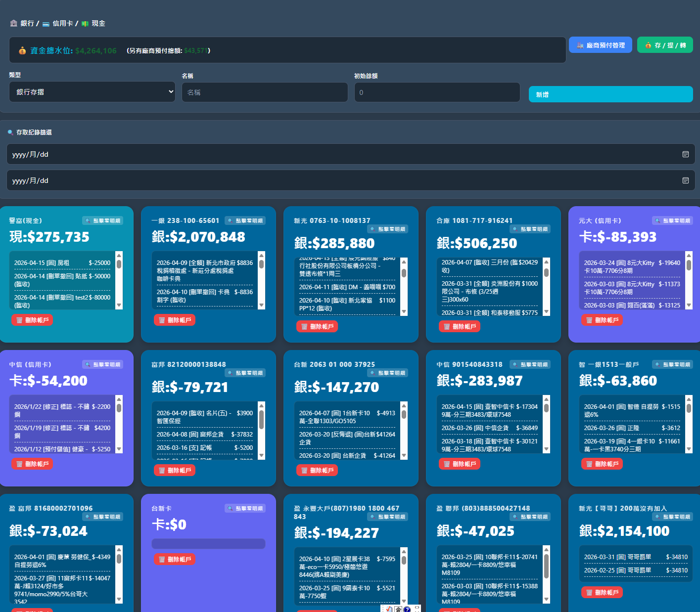Focus the 初始餘額 initial balance field
This screenshot has width=700, height=612.
tap(437, 92)
